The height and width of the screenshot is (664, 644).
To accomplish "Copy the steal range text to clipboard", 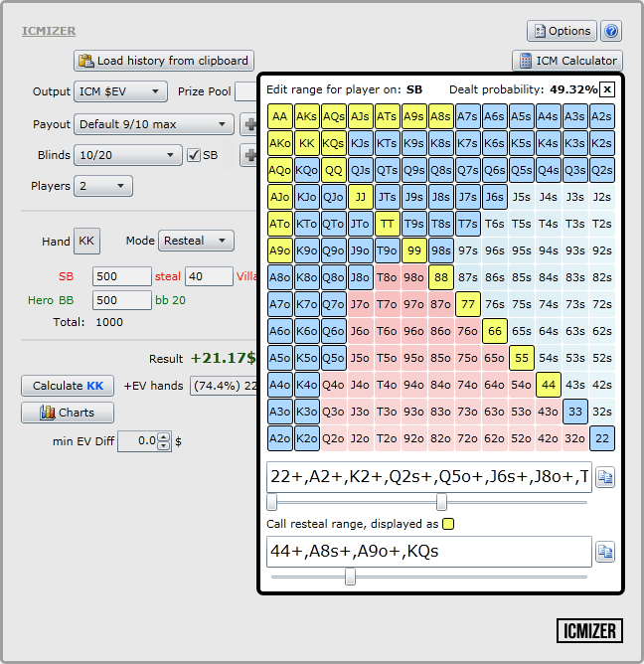I will (605, 477).
